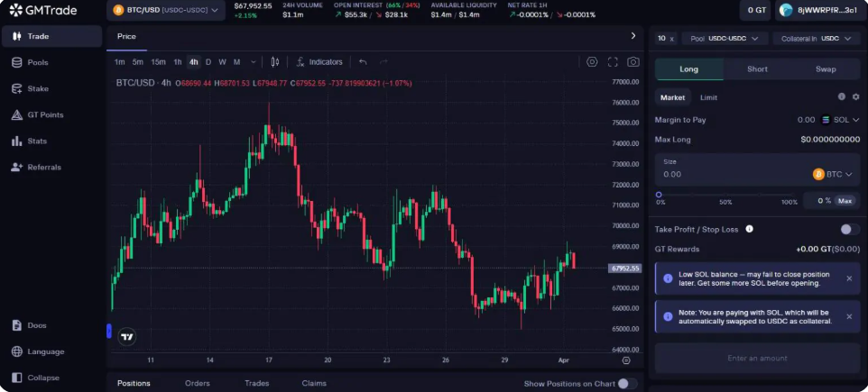Open the 10x leverage selector
868x392 pixels.
pyautogui.click(x=665, y=38)
